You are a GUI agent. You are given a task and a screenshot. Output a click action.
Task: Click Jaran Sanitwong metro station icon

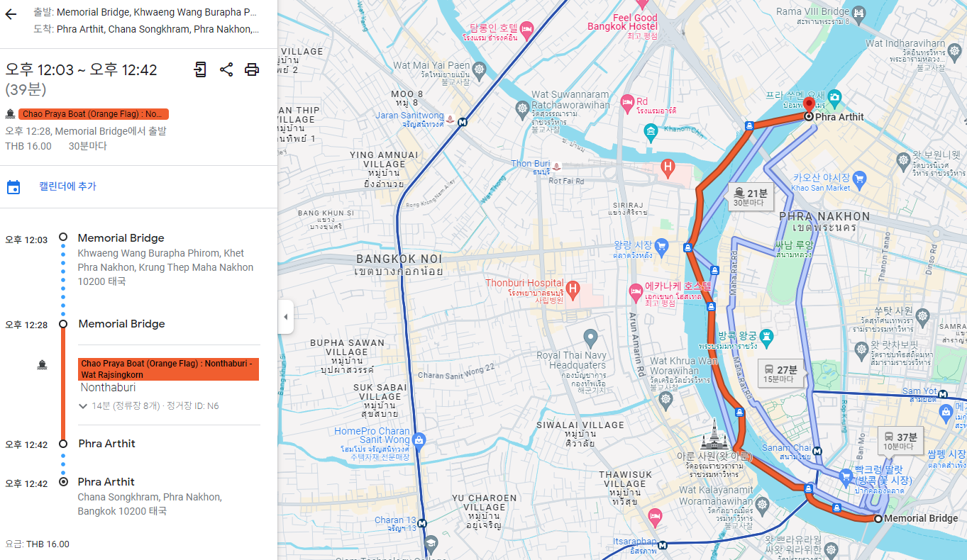pos(463,121)
